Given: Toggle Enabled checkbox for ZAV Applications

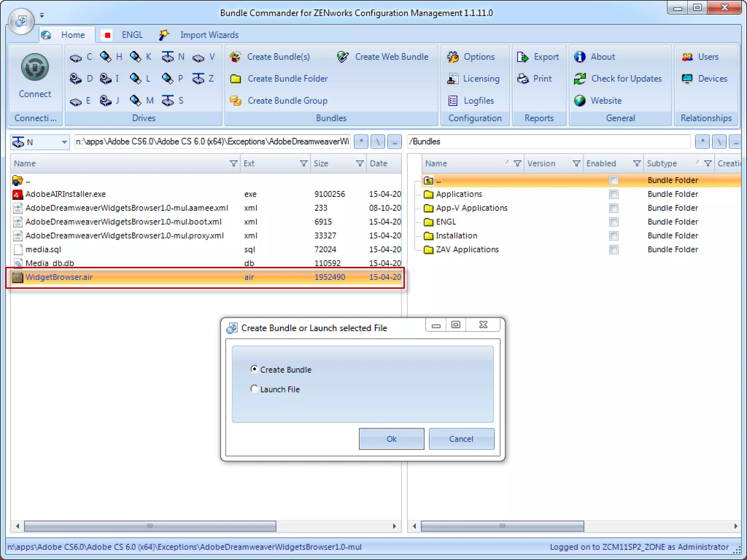Looking at the screenshot, I should 614,250.
